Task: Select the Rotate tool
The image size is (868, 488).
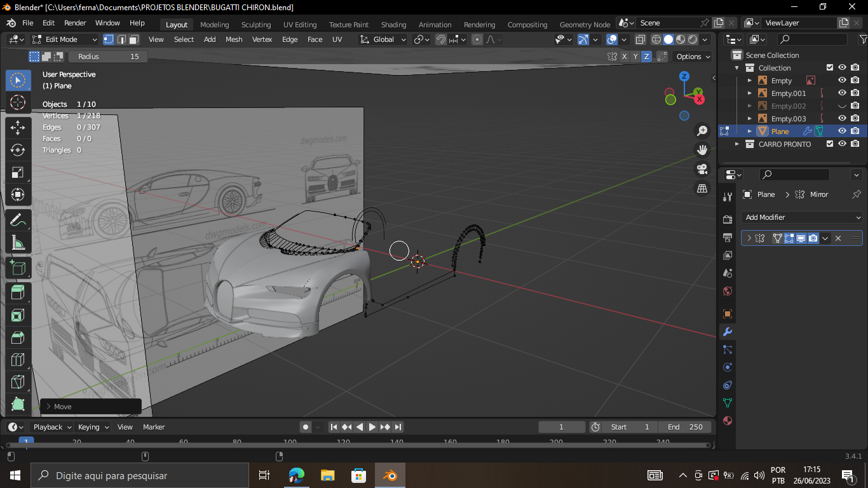Action: [x=18, y=150]
